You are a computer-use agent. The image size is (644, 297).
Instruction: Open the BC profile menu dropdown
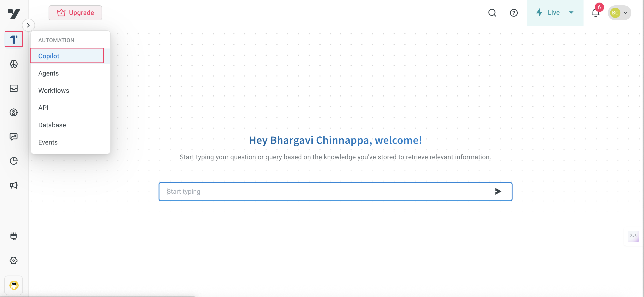619,13
